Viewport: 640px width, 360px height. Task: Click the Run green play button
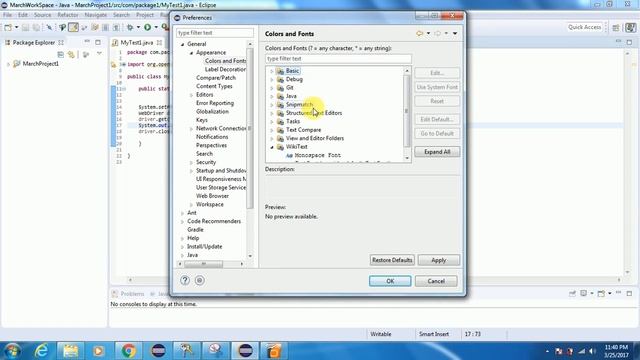tap(147, 27)
